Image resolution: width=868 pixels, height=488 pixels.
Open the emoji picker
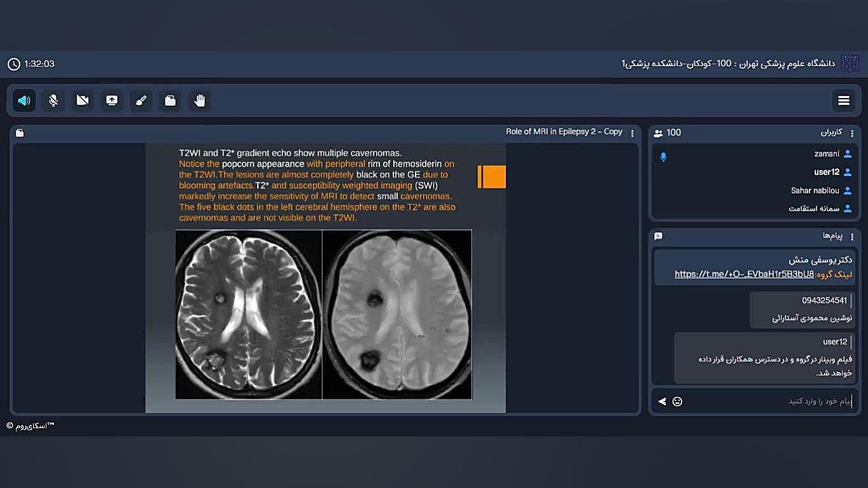pyautogui.click(x=677, y=401)
